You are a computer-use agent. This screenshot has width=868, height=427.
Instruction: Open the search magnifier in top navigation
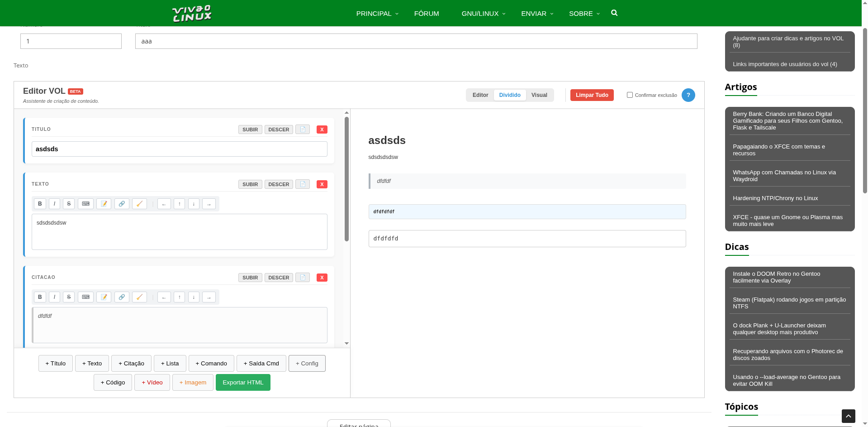pos(614,13)
